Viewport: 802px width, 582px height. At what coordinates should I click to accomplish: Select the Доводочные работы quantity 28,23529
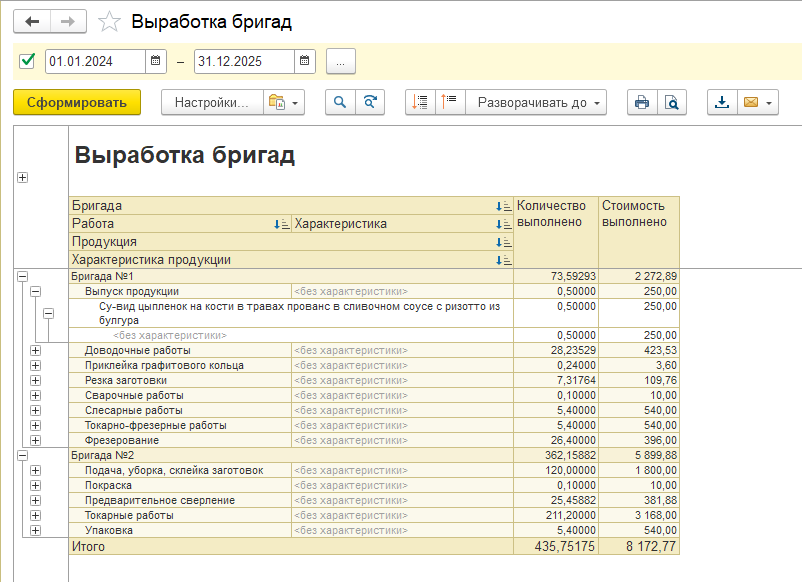tap(556, 350)
